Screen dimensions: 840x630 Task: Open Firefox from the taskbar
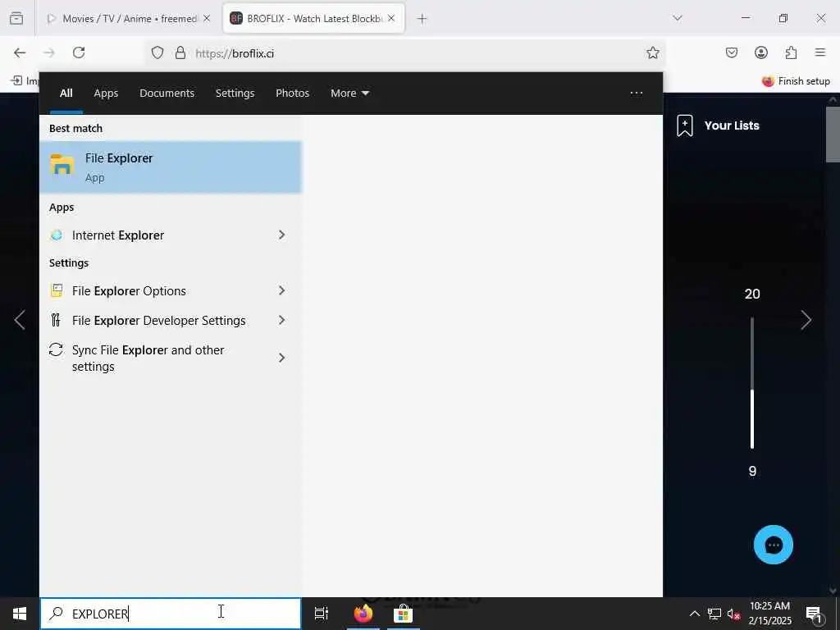coord(363,614)
